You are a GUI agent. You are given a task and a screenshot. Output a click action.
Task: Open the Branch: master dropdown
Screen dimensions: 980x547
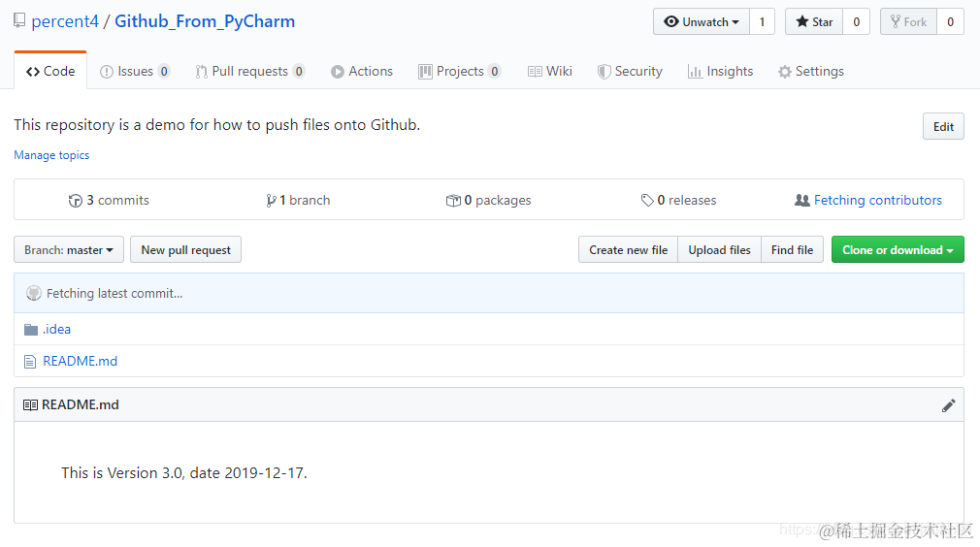coord(69,250)
